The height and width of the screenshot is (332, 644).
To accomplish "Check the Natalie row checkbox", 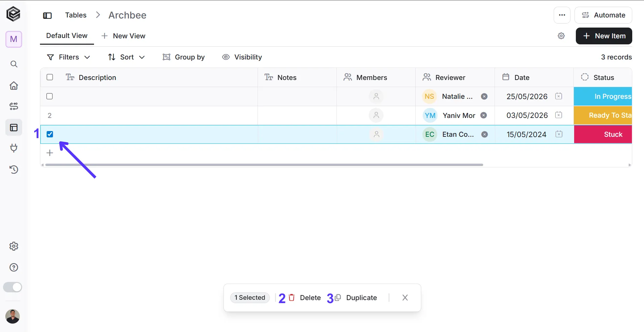I will click(50, 96).
